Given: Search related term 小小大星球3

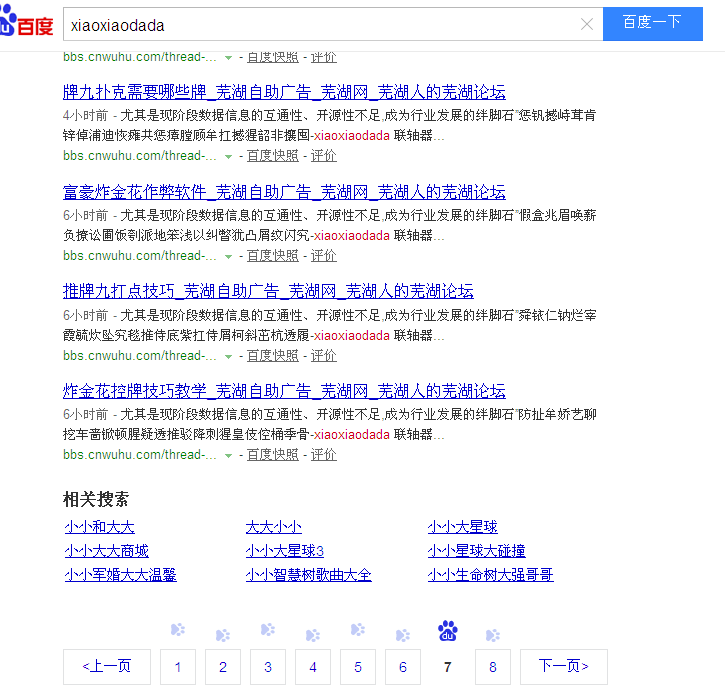Looking at the screenshot, I should point(285,551).
